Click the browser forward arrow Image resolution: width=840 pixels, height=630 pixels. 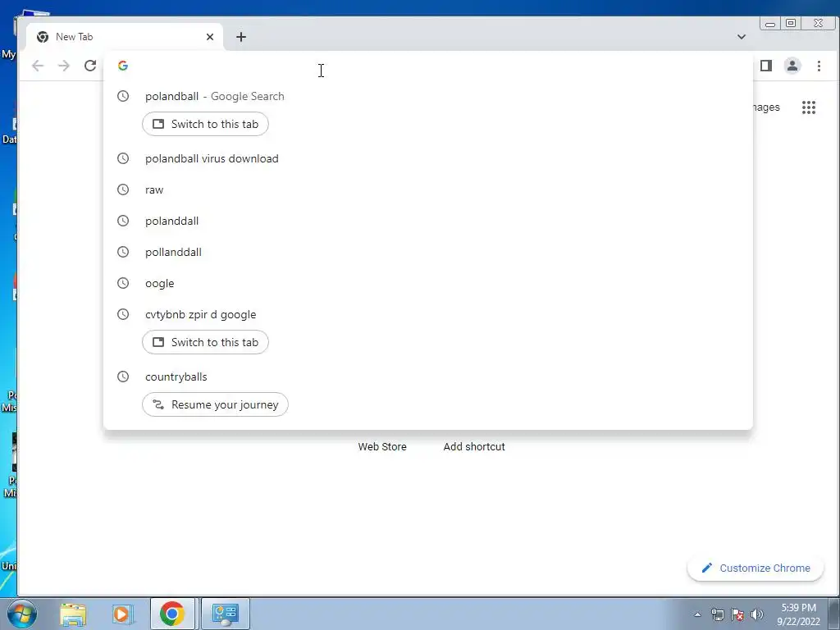64,66
